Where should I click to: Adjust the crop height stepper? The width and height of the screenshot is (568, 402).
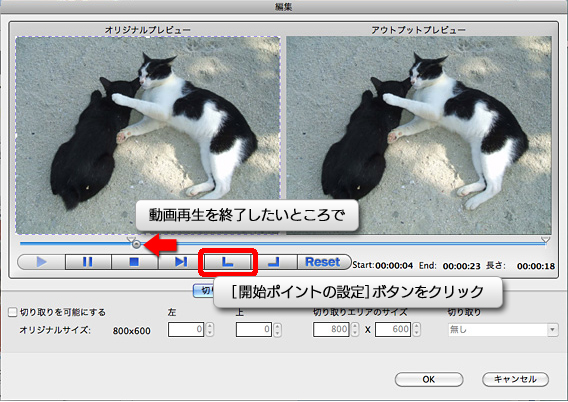[x=417, y=329]
